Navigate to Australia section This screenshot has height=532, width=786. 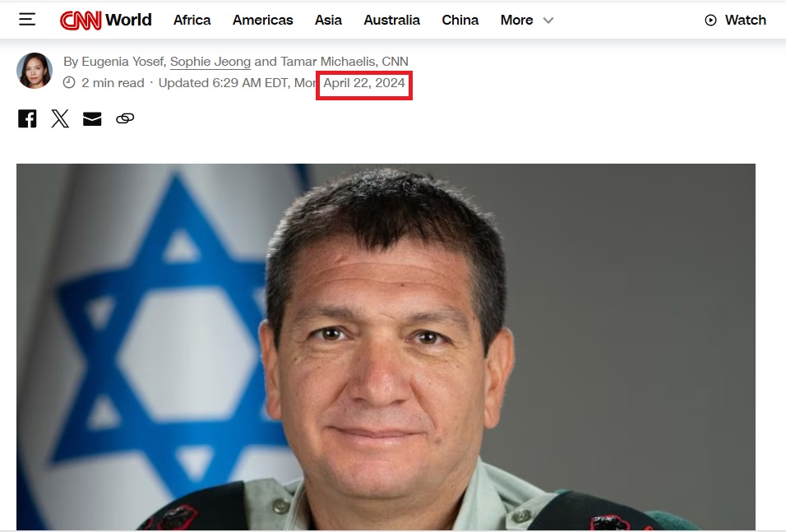point(391,20)
